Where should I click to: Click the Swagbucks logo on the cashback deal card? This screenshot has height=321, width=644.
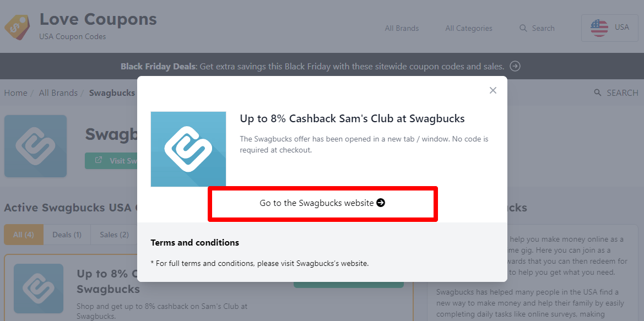click(x=38, y=288)
